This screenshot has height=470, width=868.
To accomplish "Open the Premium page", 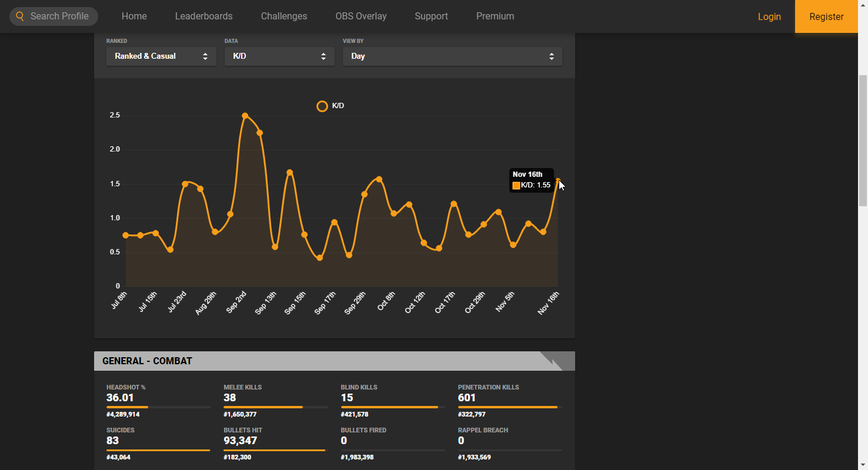I will [x=495, y=16].
